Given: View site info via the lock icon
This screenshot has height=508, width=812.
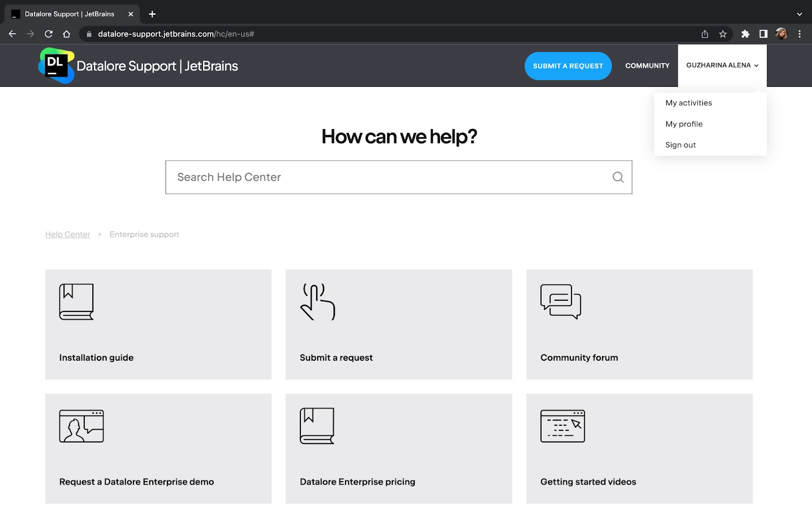Looking at the screenshot, I should click(x=89, y=34).
